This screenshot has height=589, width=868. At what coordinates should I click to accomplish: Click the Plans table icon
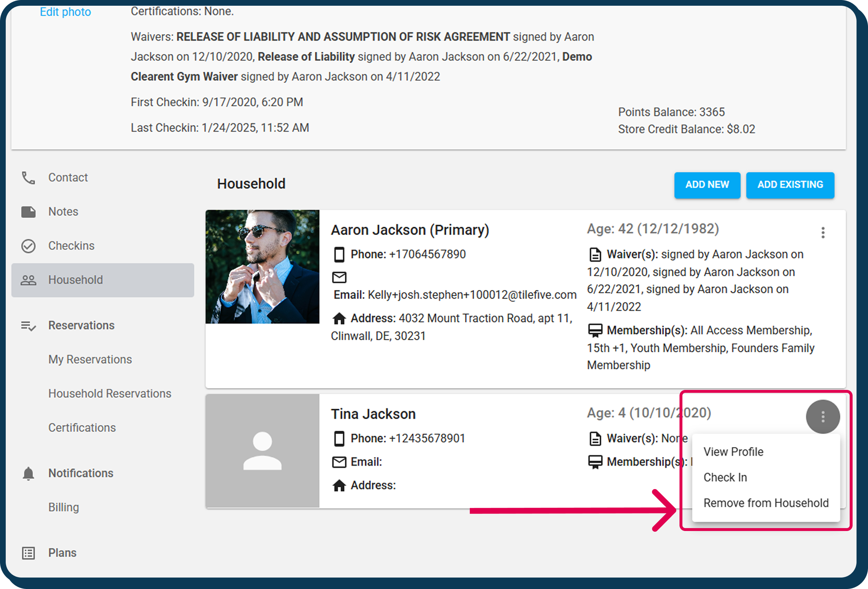click(x=28, y=553)
